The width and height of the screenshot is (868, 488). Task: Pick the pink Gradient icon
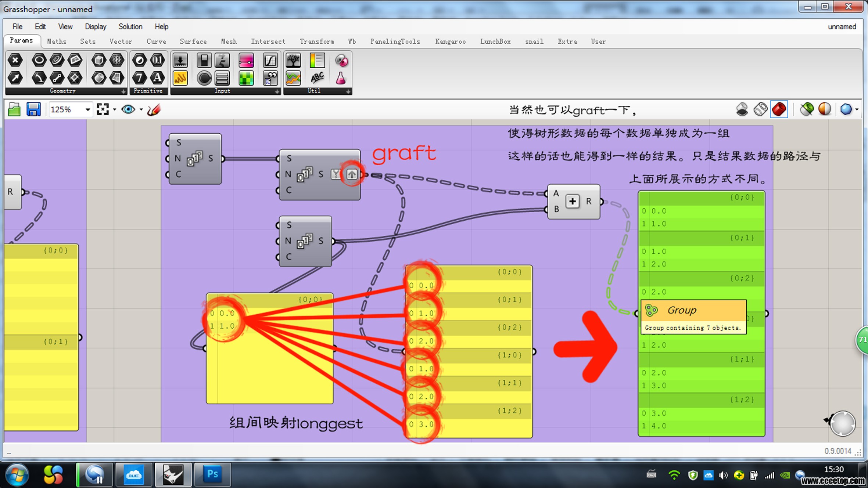click(x=246, y=61)
